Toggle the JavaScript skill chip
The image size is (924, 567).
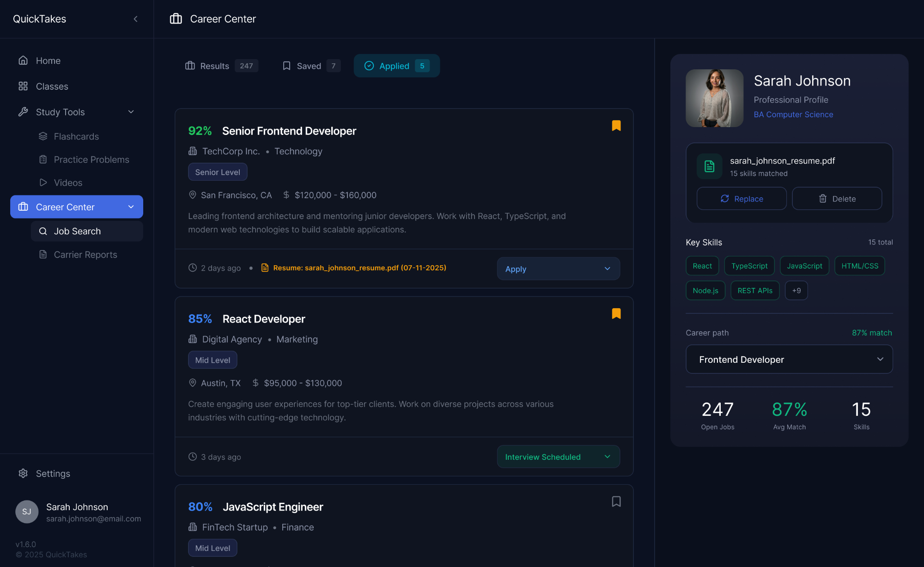pos(804,266)
